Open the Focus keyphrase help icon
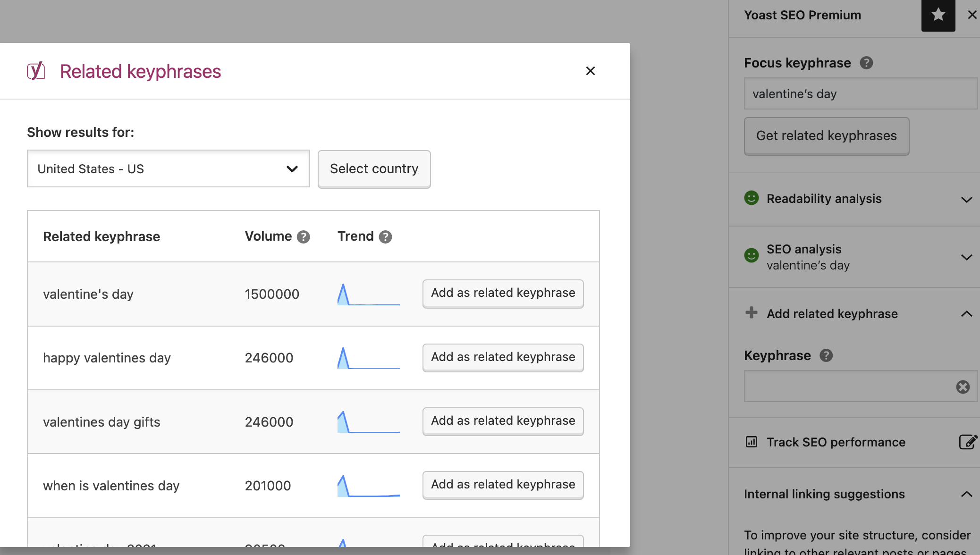Screen dimensions: 980x555 click(x=866, y=63)
